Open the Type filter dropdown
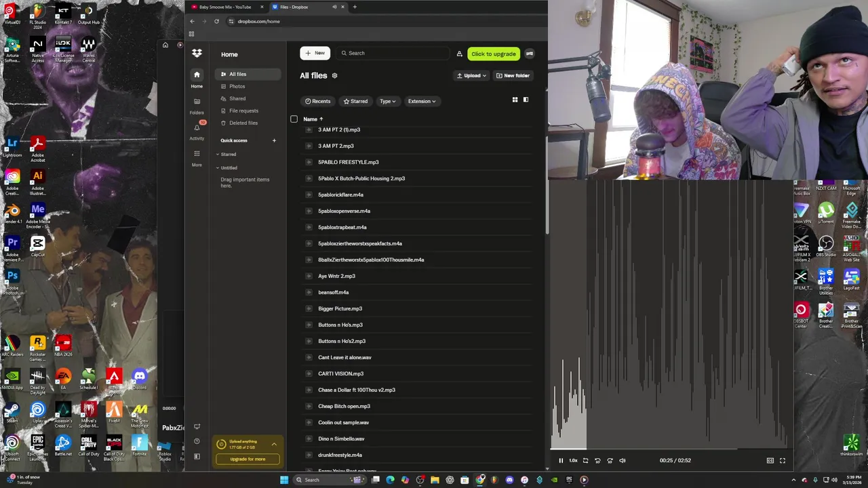 pyautogui.click(x=388, y=101)
